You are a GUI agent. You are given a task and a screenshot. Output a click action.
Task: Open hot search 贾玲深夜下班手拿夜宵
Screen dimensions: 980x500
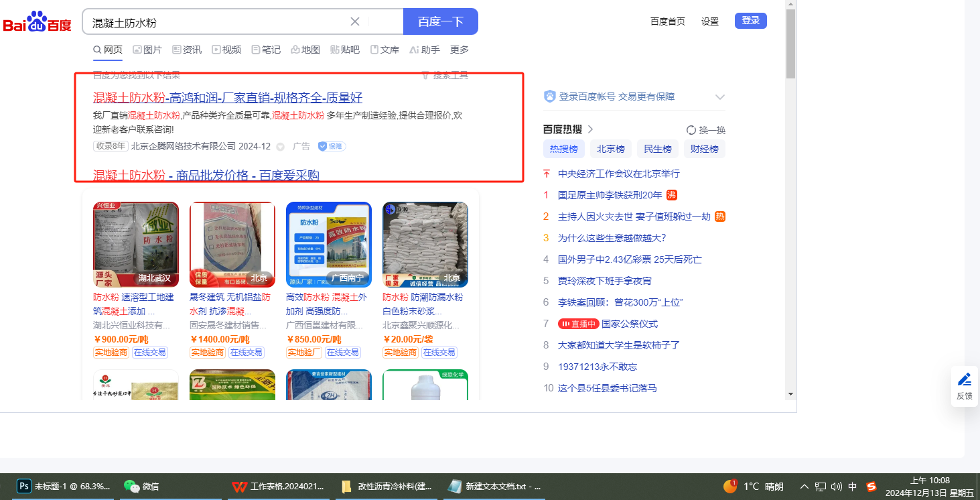coord(605,281)
